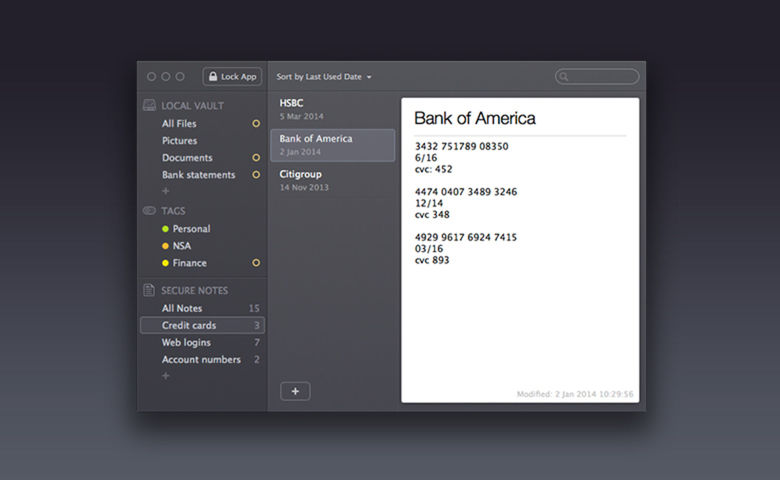Click the expiry 6/16 line
This screenshot has width=780, height=480.
click(x=426, y=158)
